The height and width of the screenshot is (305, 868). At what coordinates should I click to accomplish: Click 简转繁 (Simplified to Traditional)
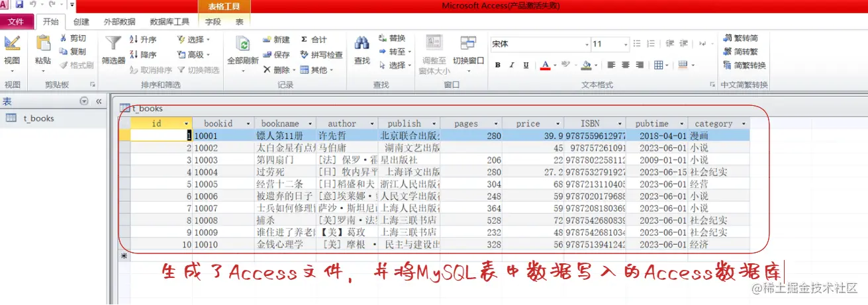[x=741, y=52]
